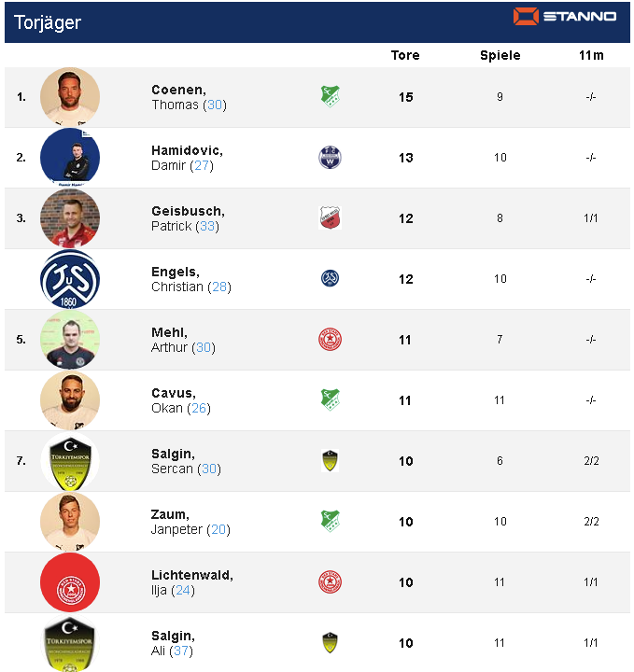Click the red crest beside Lichtenwald
This screenshot has height=672, width=634.
pyautogui.click(x=331, y=581)
